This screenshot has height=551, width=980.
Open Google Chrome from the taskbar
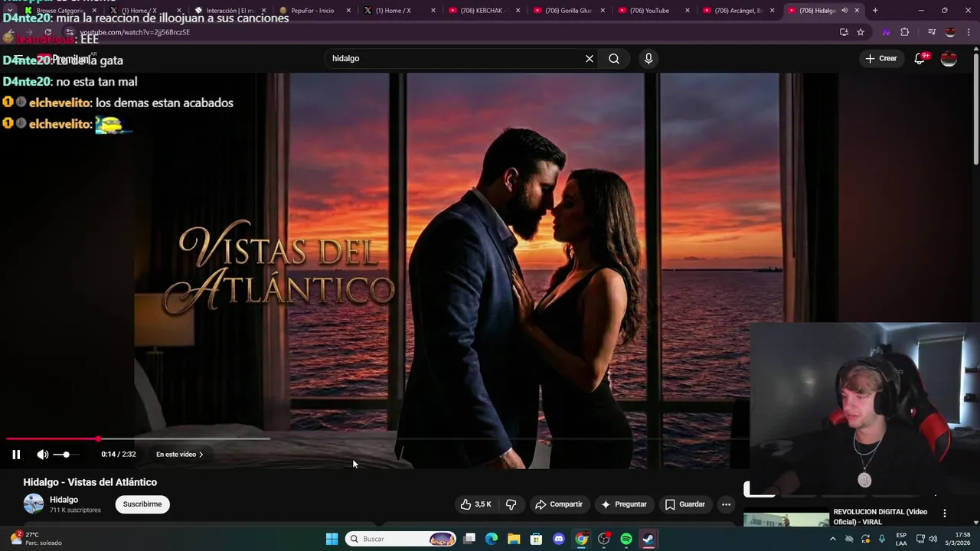click(x=582, y=539)
